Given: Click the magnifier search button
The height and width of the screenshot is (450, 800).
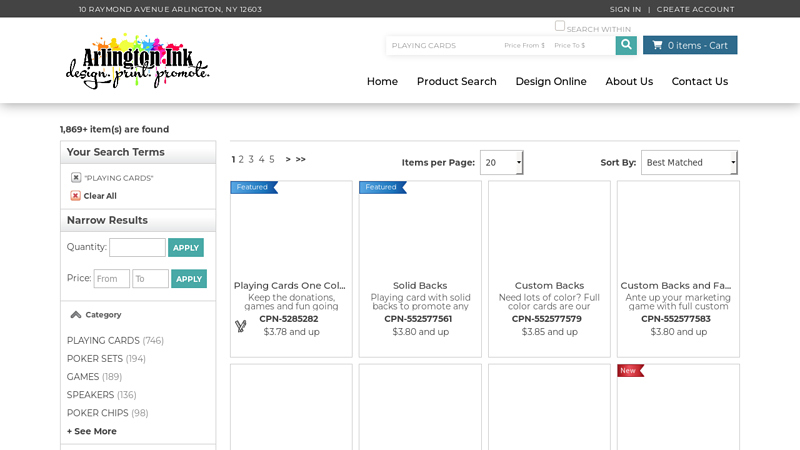Looking at the screenshot, I should (626, 45).
